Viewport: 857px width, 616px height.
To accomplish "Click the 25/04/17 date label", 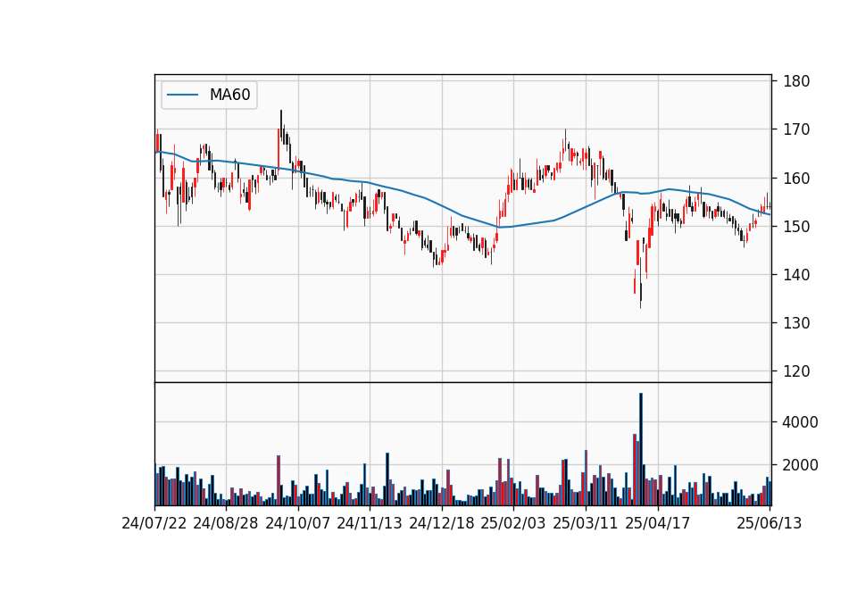I will tap(658, 523).
